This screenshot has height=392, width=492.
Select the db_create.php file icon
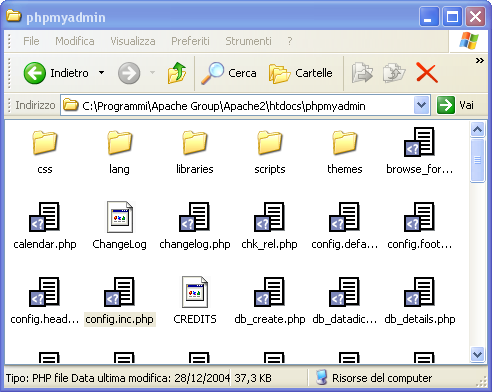pos(269,292)
